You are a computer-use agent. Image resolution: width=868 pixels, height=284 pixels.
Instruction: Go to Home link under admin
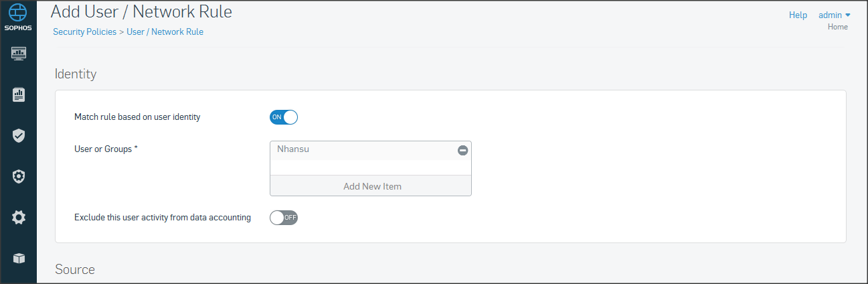(x=837, y=27)
